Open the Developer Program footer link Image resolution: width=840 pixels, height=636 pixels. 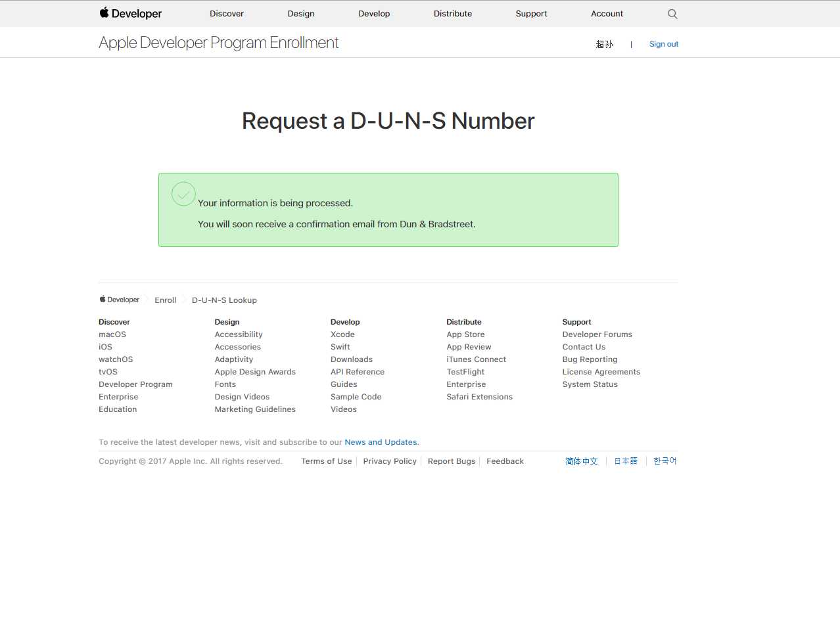click(135, 384)
